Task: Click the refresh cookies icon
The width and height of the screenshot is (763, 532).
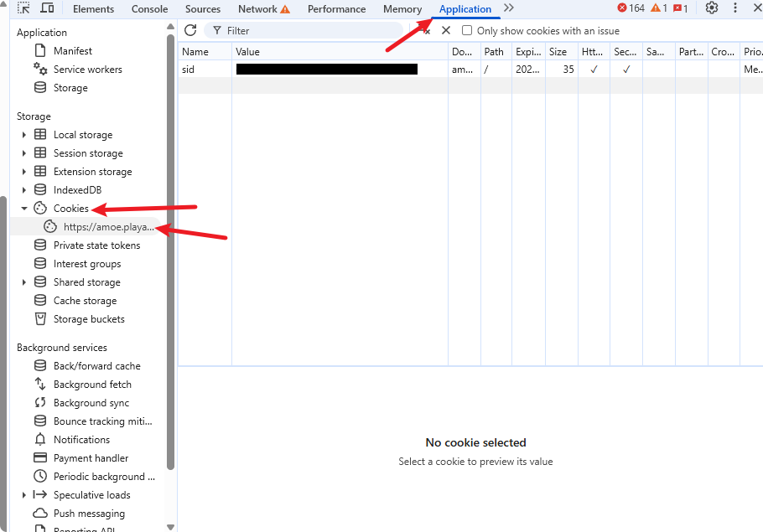Action: [x=190, y=30]
